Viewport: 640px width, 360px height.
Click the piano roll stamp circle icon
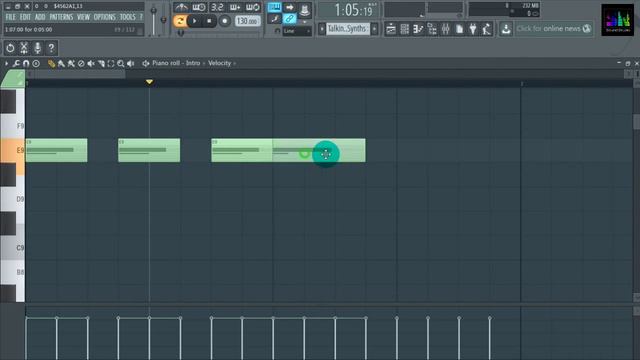click(x=36, y=63)
